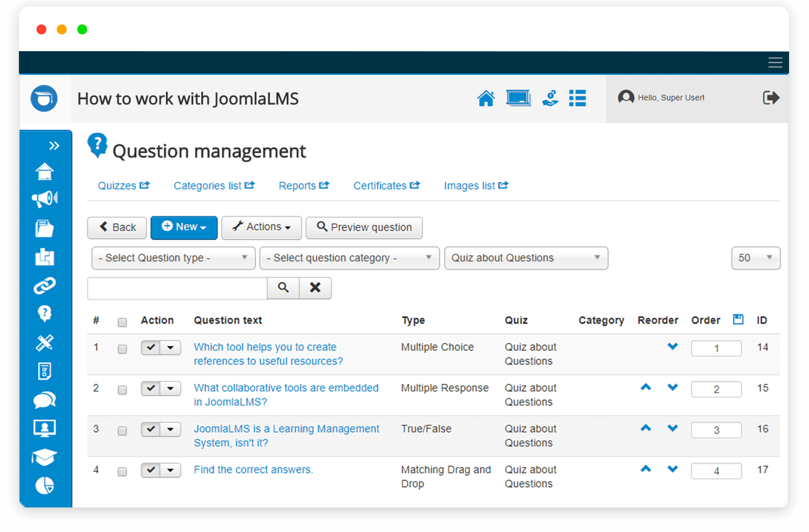Open sidebar conference screen icon
The image size is (809, 532).
click(45, 428)
